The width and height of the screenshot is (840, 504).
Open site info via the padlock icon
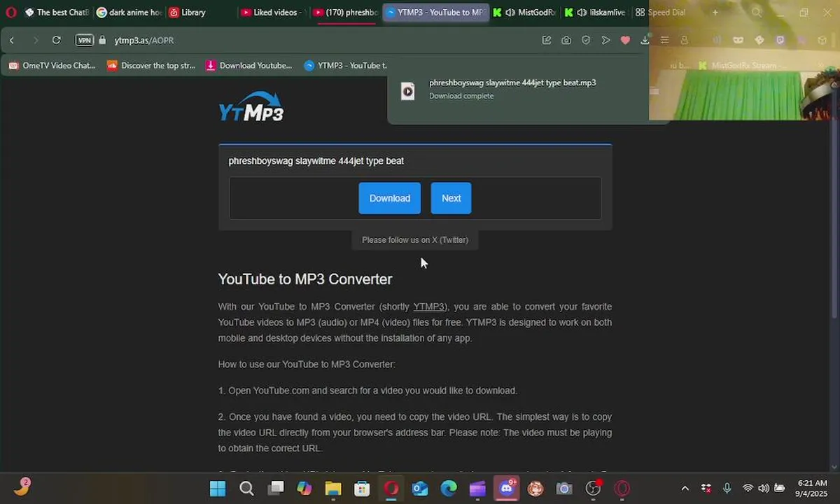pyautogui.click(x=102, y=41)
